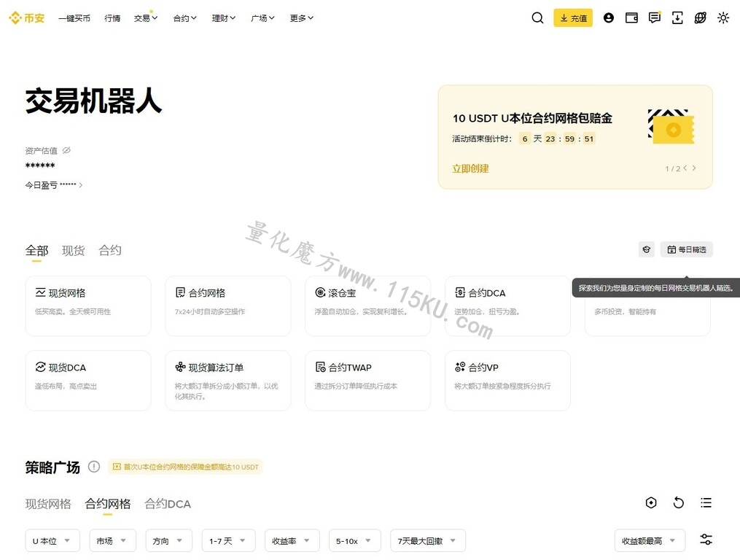This screenshot has width=740, height=560.
Task: Expand the 广场 menu
Action: pos(262,18)
